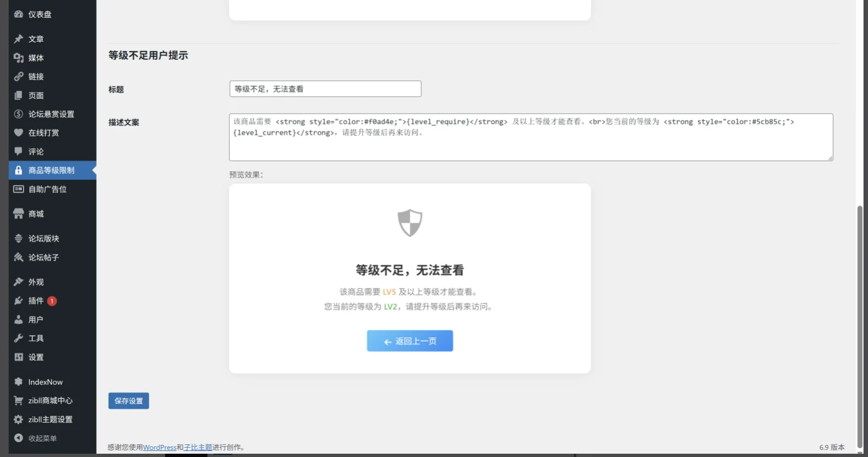The width and height of the screenshot is (868, 457).
Task: Click the person icon beside 用户
Action: tap(18, 319)
